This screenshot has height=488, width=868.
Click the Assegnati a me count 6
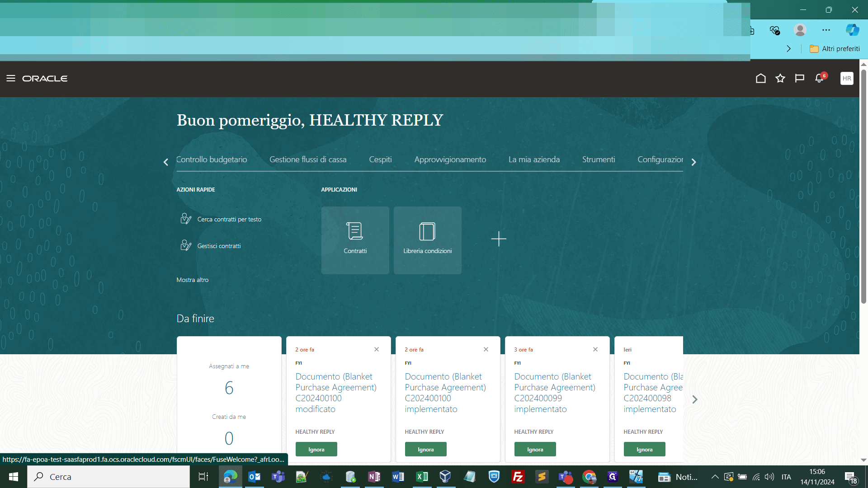229,388
